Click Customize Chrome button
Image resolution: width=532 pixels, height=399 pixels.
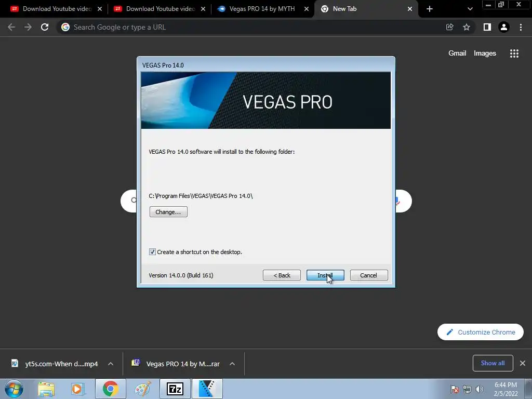481,332
